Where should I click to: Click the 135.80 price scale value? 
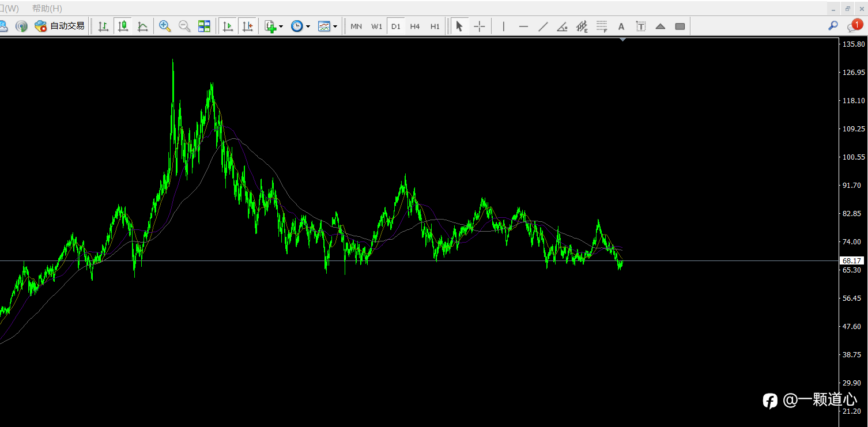(x=854, y=44)
